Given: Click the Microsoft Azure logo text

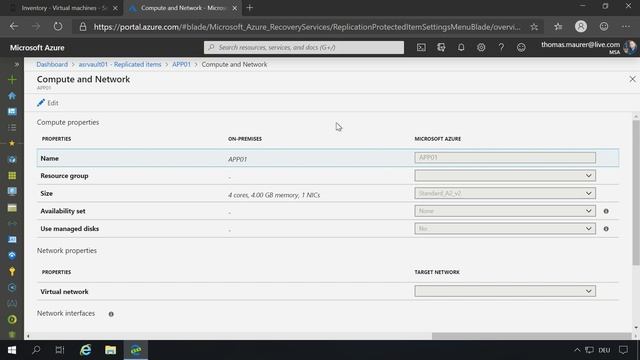Looking at the screenshot, I should (37, 48).
